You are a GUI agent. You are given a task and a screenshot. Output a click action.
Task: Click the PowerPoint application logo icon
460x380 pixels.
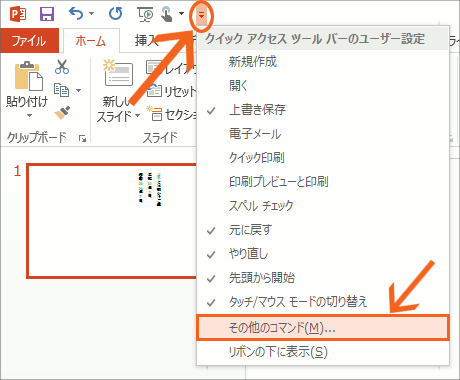pyautogui.click(x=18, y=14)
